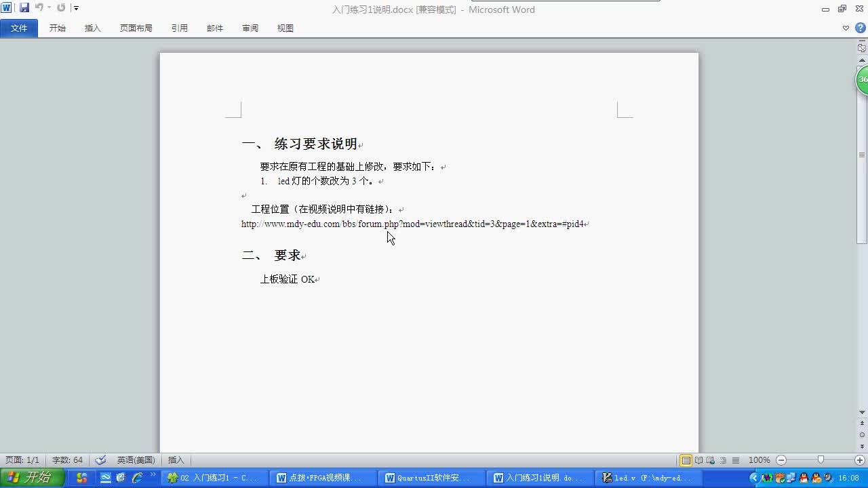Expand the collapsed ribbon with the chevron
This screenshot has height=488, width=868.
(846, 28)
